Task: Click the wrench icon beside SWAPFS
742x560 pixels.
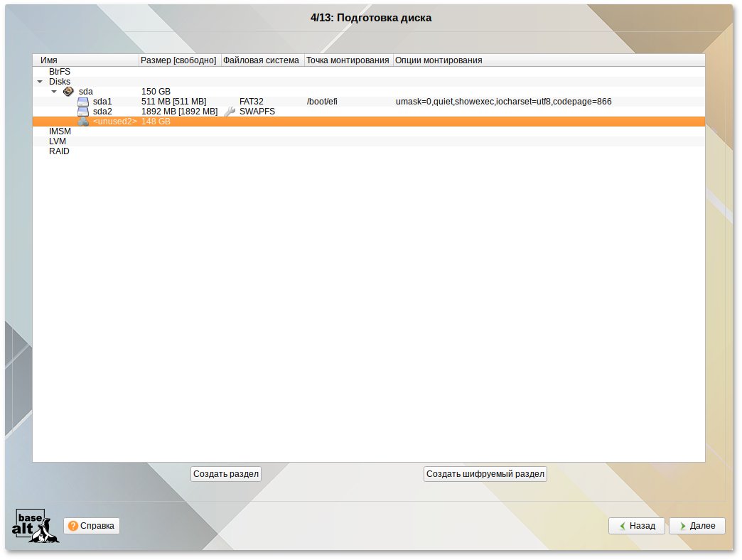Action: 229,112
